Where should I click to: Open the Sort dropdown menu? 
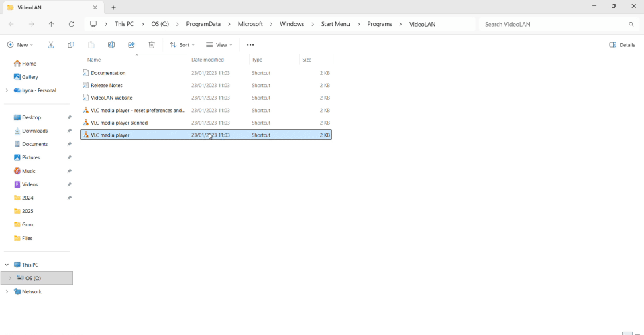182,45
